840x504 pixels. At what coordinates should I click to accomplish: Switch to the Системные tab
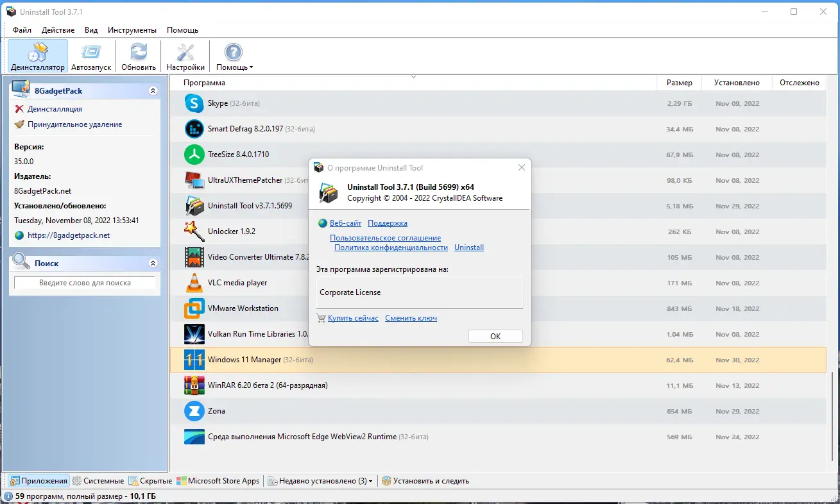[x=98, y=481]
